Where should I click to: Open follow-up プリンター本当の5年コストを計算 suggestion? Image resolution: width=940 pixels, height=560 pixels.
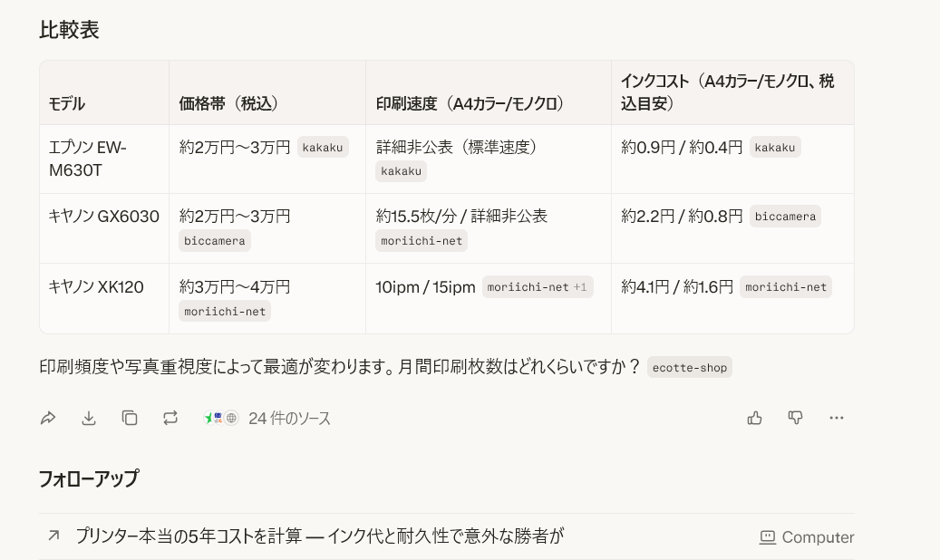[319, 536]
